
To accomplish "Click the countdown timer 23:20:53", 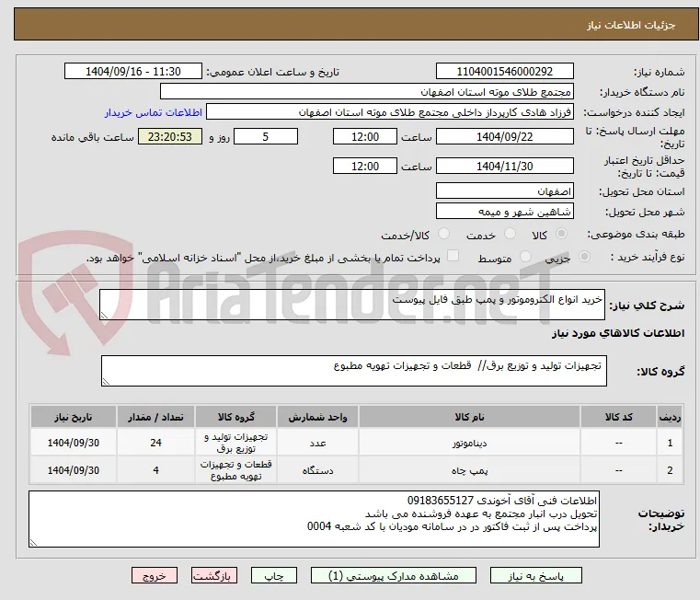I will [170, 137].
